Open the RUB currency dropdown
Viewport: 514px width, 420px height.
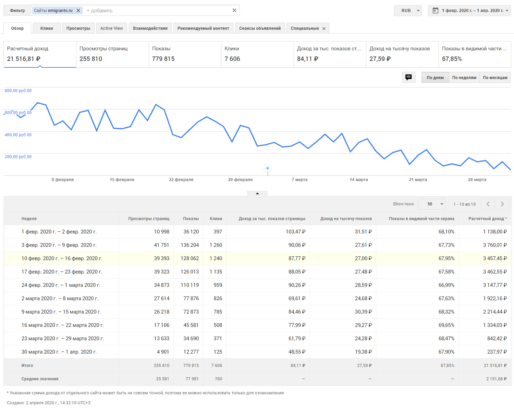(x=408, y=11)
